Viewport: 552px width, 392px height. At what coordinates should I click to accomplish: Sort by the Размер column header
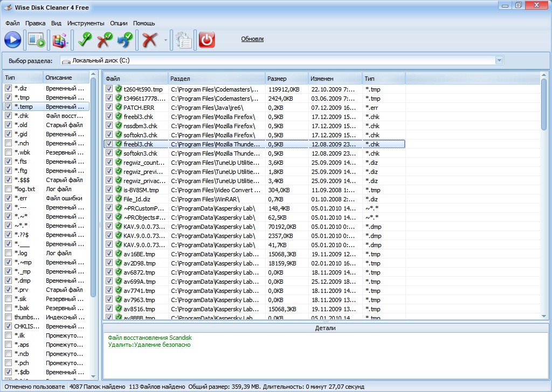[287, 79]
